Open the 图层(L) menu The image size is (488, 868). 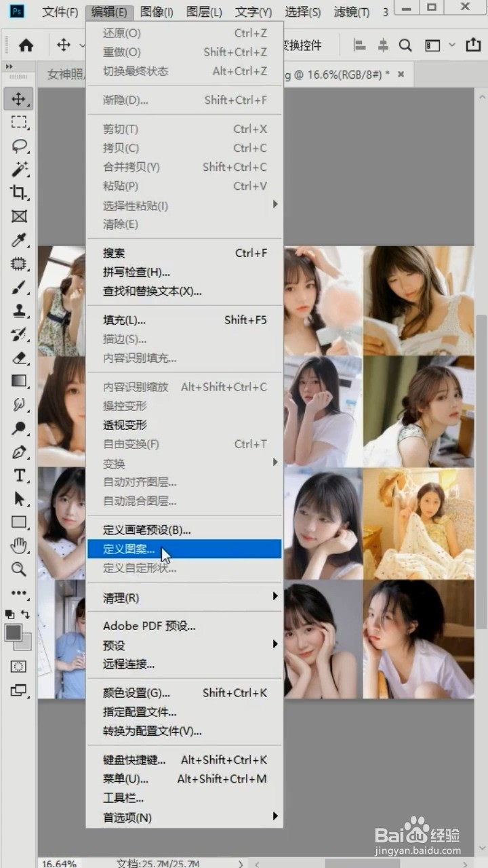204,12
